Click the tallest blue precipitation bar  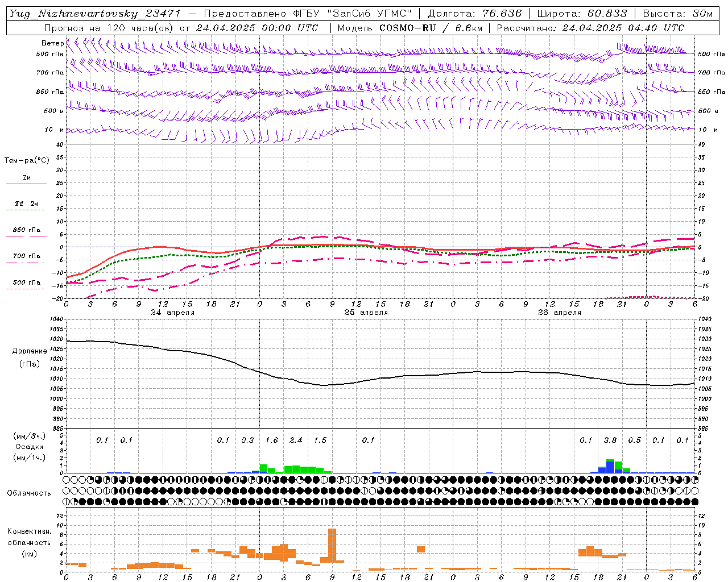coord(610,467)
